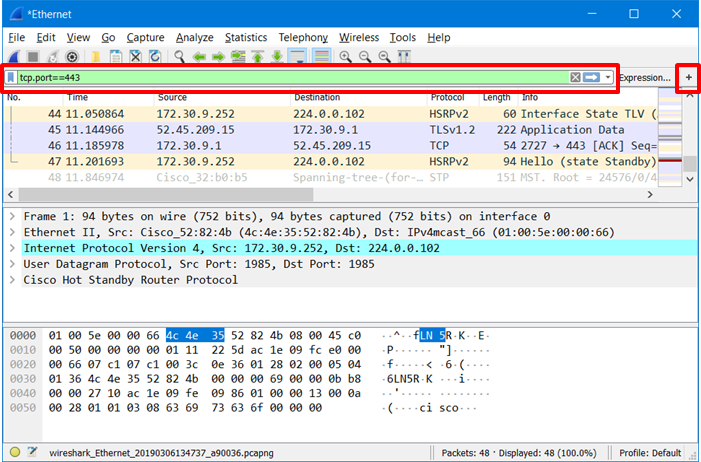Add a filter button with plus

pos(689,77)
